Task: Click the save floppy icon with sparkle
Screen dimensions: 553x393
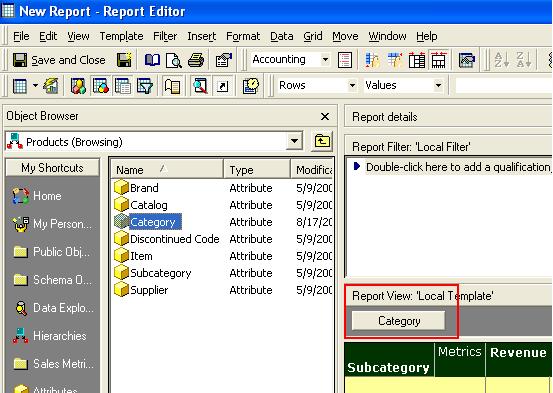Action: pyautogui.click(x=124, y=60)
